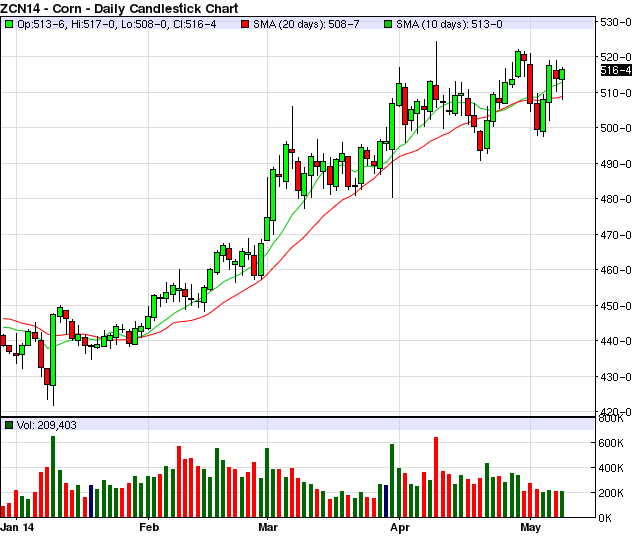Click the 490-0 price axis label
Viewport: 640px width, 536px height.
[x=616, y=164]
